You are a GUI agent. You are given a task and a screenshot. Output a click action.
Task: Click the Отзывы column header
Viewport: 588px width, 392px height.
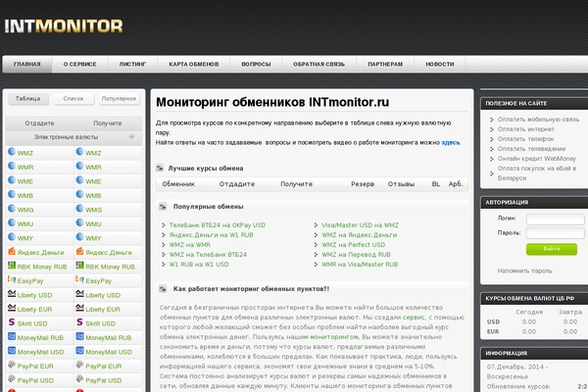[401, 184]
